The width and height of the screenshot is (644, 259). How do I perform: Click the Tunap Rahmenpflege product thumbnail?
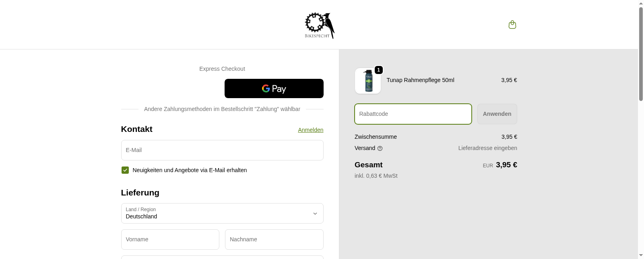click(368, 81)
